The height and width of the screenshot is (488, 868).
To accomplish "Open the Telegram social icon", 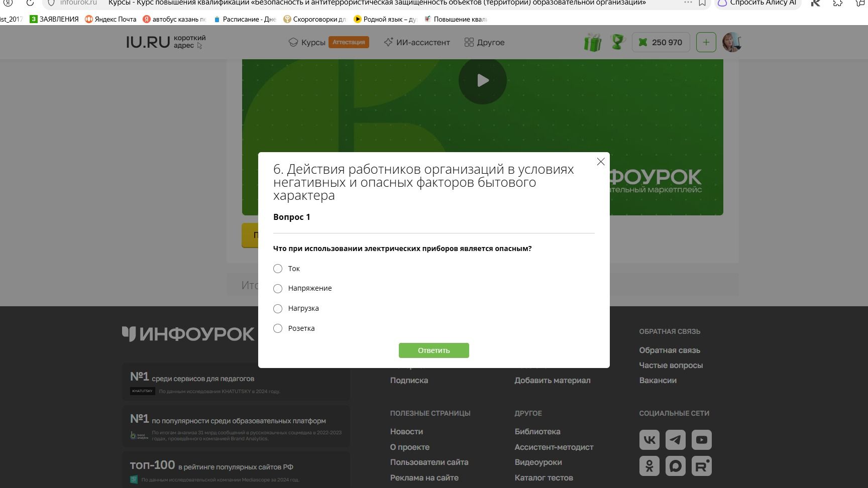I will (675, 440).
